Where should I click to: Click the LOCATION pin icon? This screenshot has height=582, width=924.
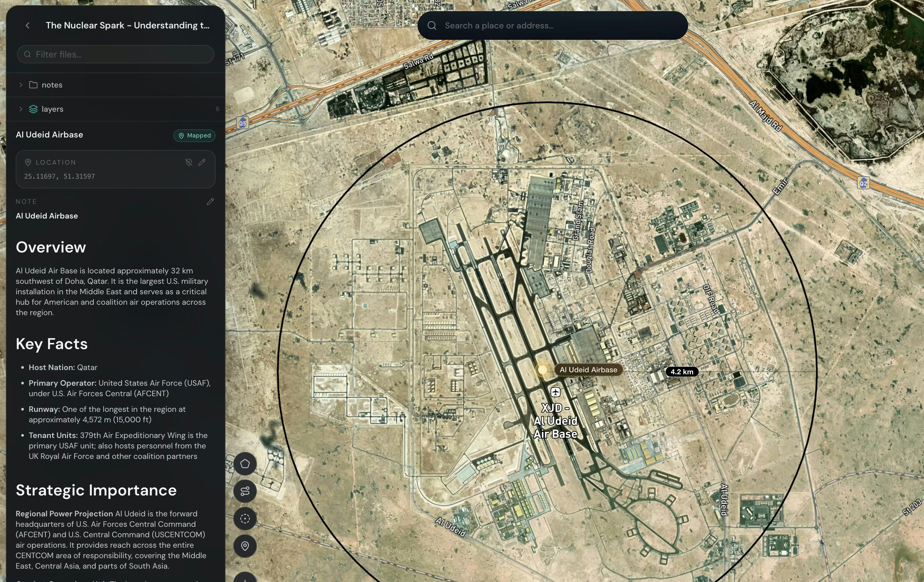click(28, 162)
